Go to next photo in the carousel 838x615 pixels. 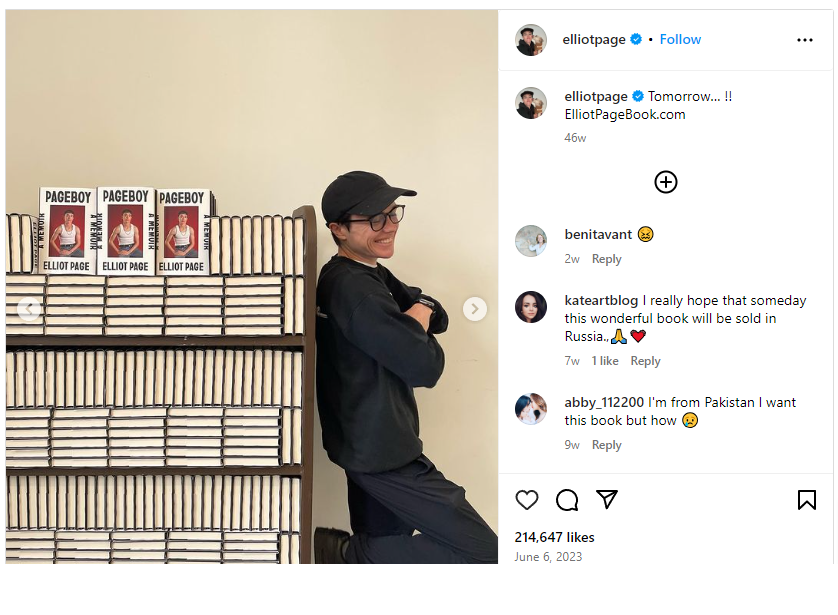point(475,309)
